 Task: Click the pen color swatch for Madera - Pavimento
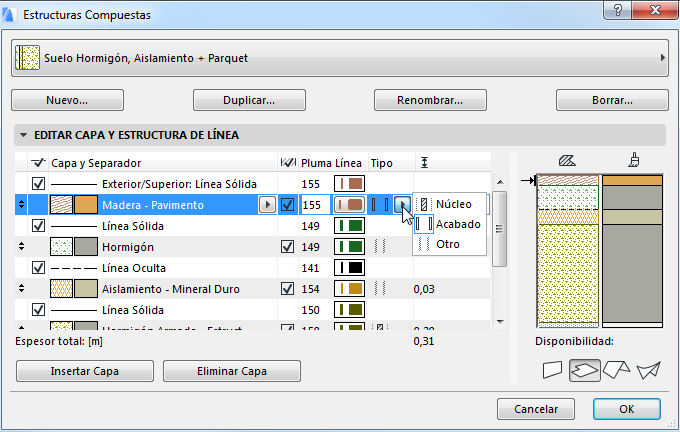point(349,205)
